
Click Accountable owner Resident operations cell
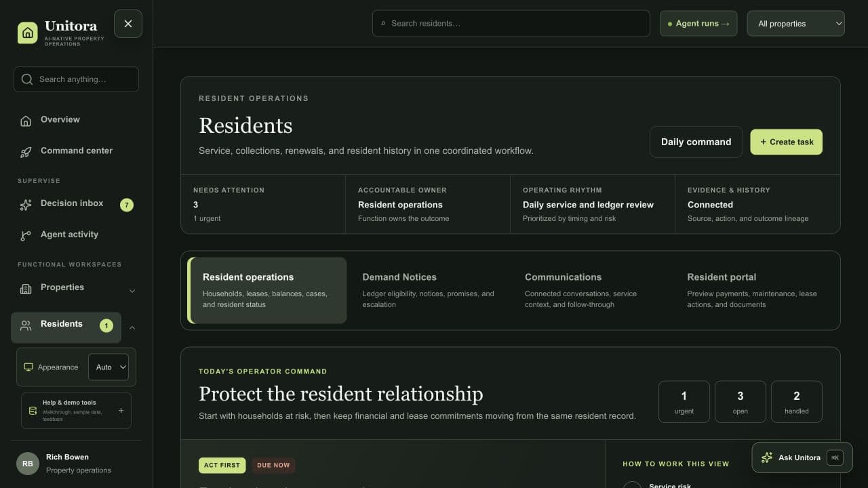428,204
